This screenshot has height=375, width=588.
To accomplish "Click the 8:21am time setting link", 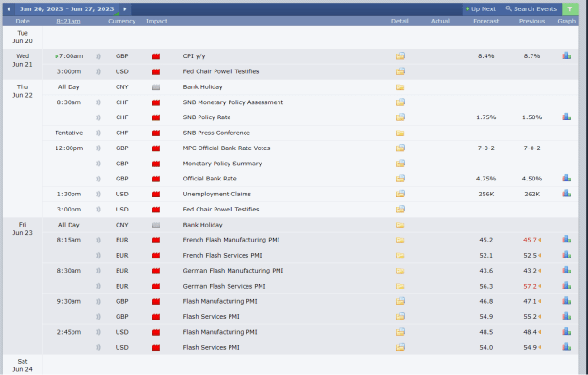I will click(x=69, y=22).
